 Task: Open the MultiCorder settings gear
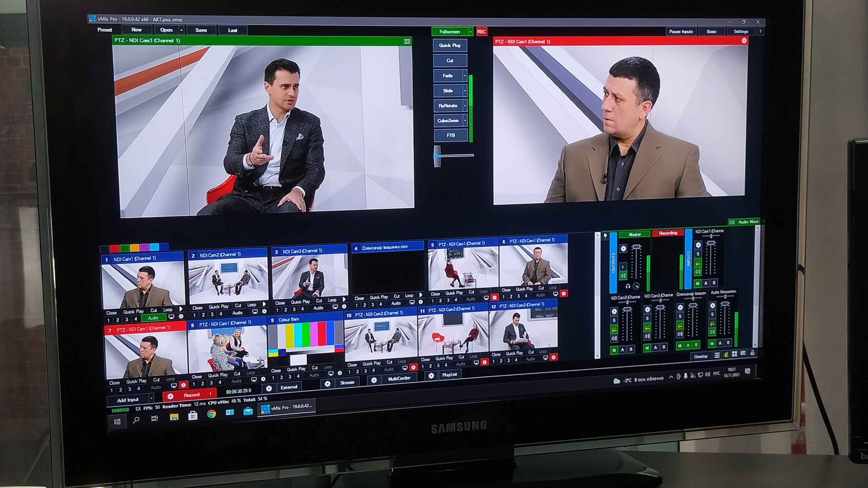[374, 380]
